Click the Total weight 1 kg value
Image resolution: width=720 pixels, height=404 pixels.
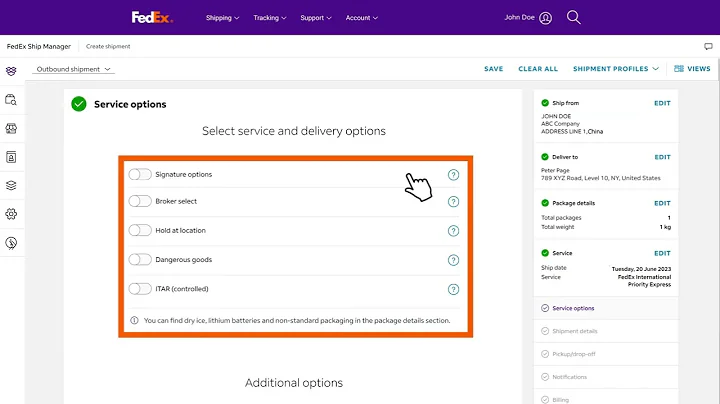tap(665, 227)
